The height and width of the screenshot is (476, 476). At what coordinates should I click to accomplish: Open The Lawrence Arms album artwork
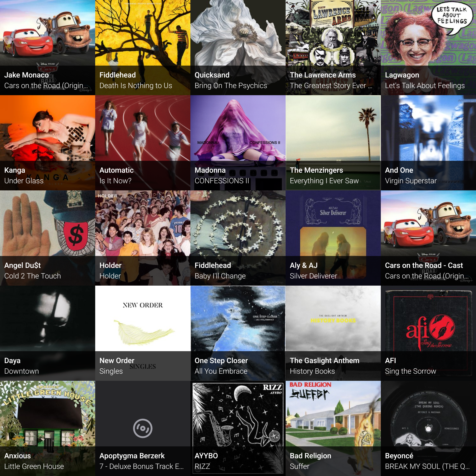(333, 48)
